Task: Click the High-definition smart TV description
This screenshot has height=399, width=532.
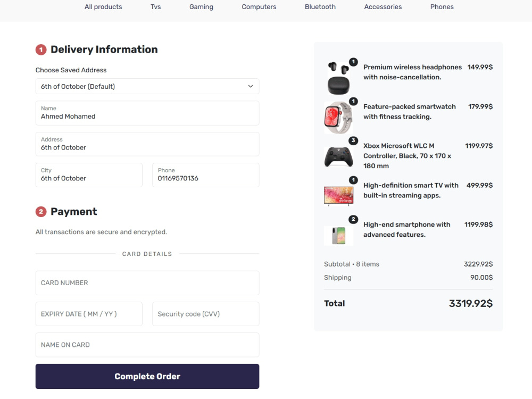Action: click(411, 190)
